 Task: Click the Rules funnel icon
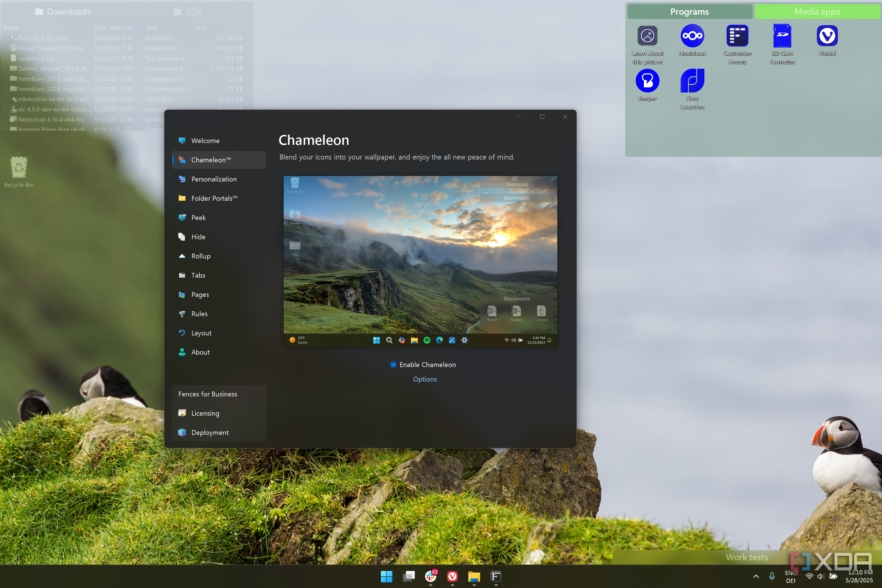point(182,314)
